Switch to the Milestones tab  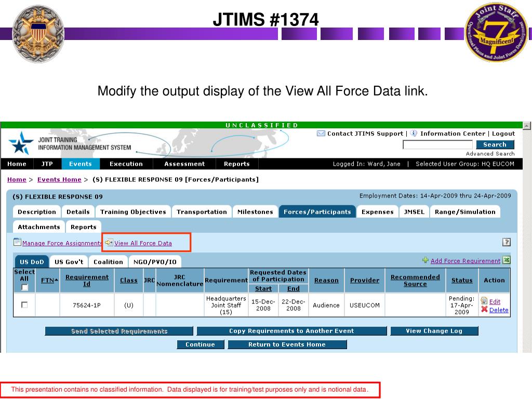coord(255,212)
